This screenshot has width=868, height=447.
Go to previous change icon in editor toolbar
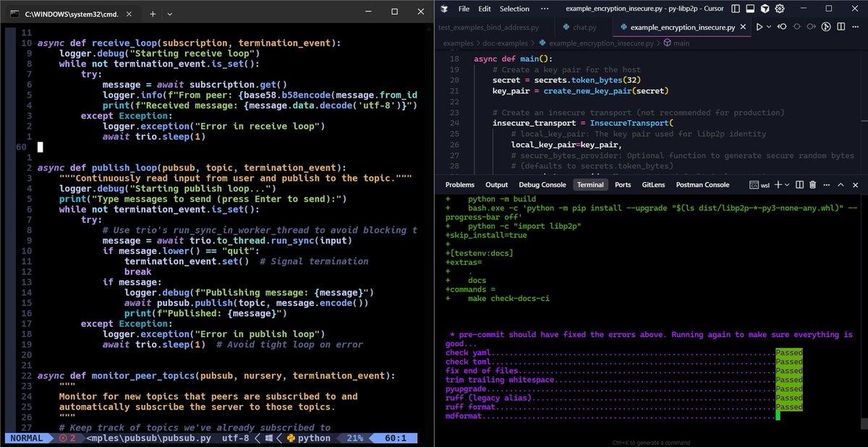[782, 27]
